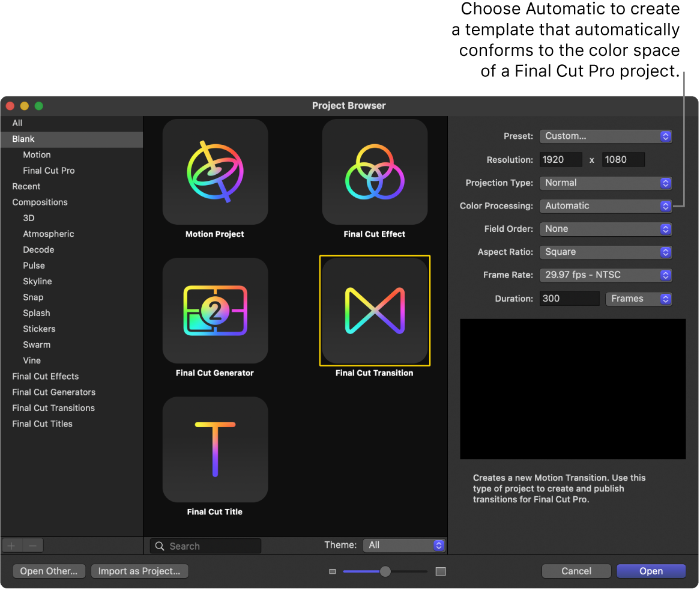Click inside the Duration field
The width and height of the screenshot is (700, 590).
click(569, 298)
